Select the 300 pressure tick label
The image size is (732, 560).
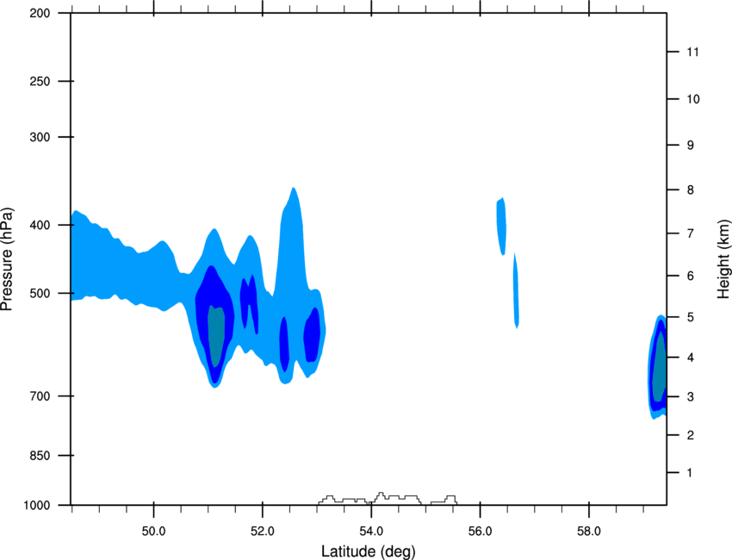click(x=40, y=137)
